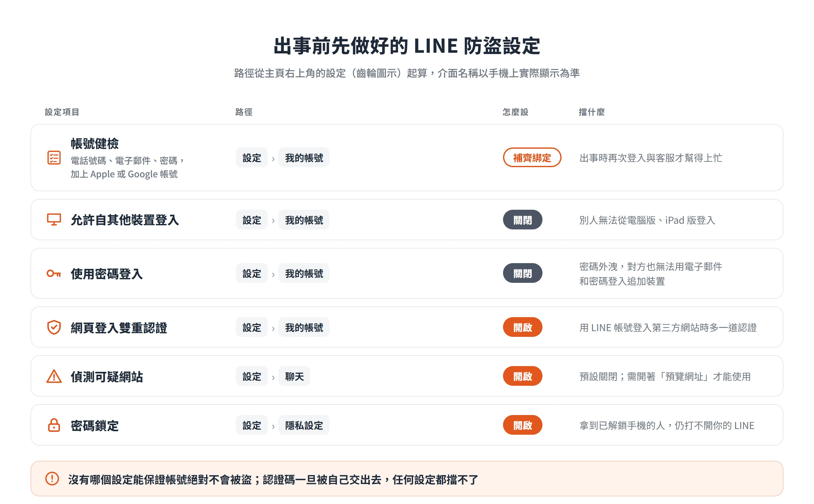Click the 設定 chip in 密碼鎖定 row

(x=252, y=425)
